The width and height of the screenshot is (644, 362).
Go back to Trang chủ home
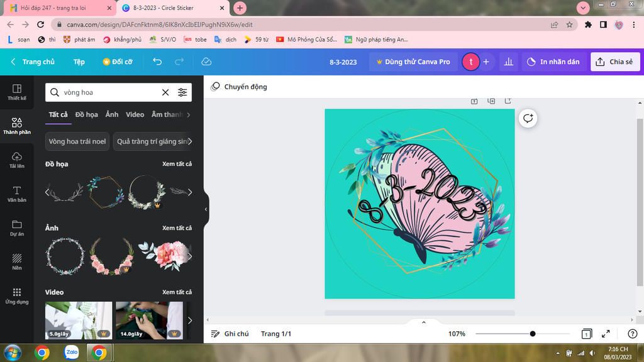pyautogui.click(x=33, y=62)
